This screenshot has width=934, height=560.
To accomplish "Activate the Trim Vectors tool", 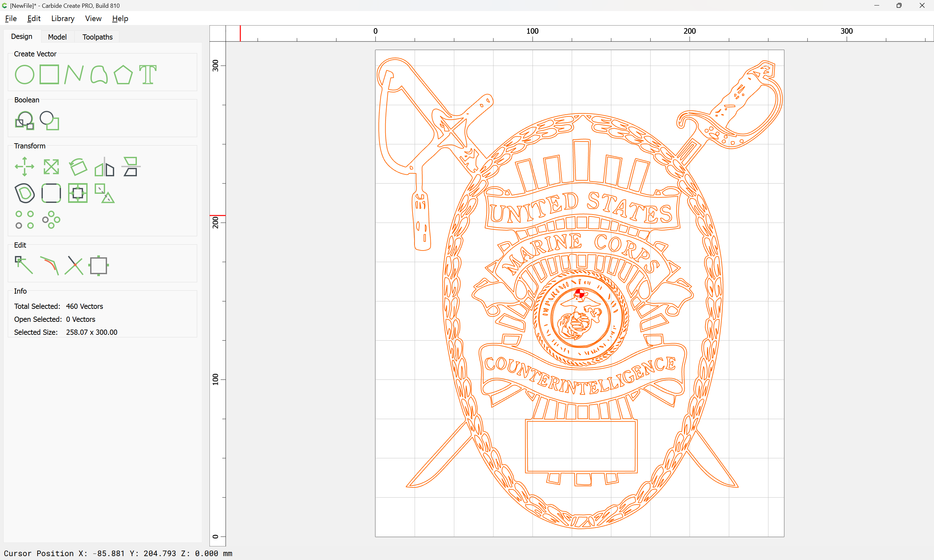I will [74, 265].
